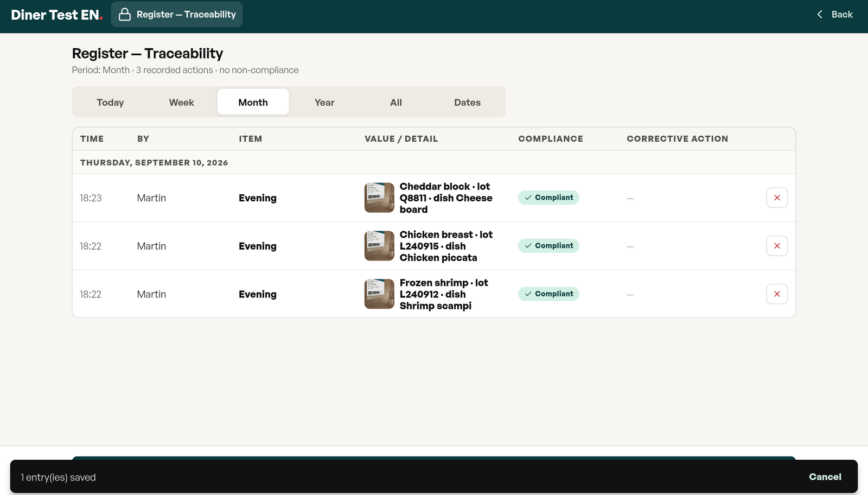
Task: Show All records tab
Action: [x=396, y=102]
